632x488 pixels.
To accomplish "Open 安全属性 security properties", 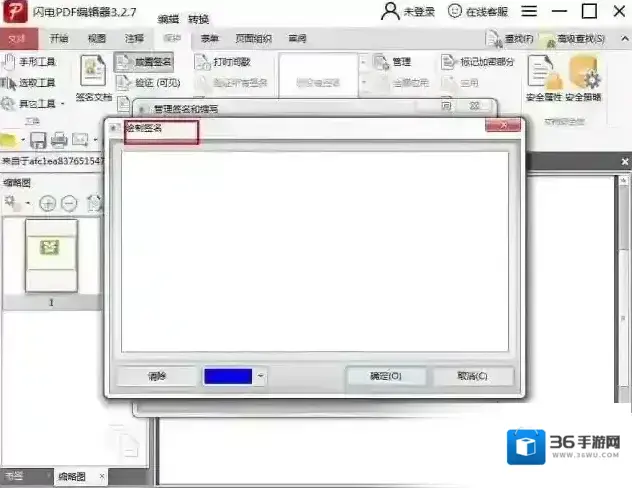I will click(544, 79).
